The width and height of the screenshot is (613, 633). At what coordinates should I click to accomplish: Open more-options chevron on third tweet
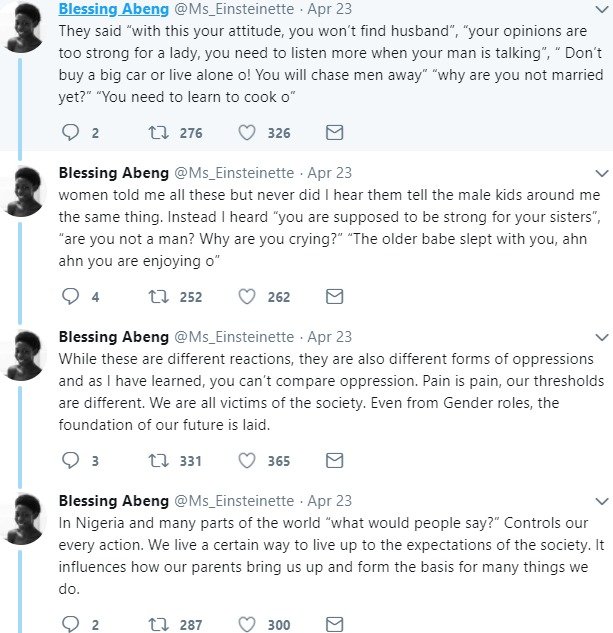[x=601, y=336]
